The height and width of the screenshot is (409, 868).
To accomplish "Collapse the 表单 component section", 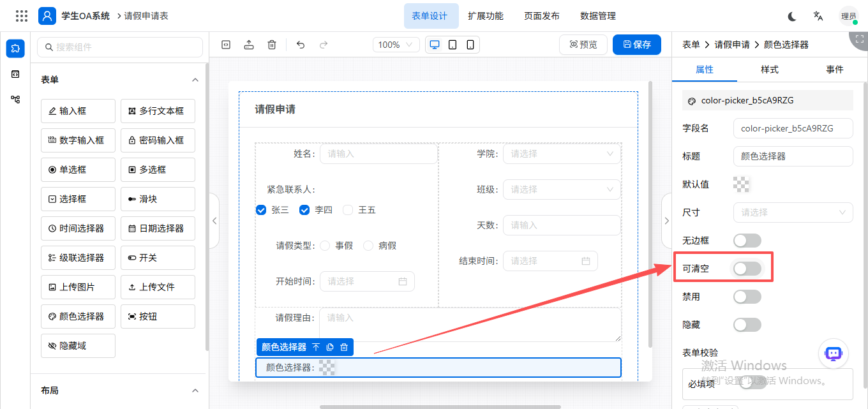I will click(x=195, y=80).
